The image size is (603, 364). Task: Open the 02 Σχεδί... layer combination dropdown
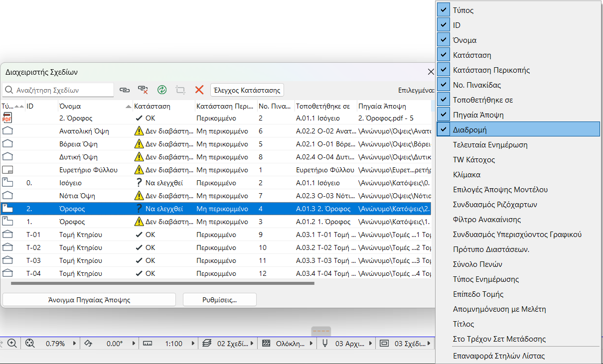(252, 343)
